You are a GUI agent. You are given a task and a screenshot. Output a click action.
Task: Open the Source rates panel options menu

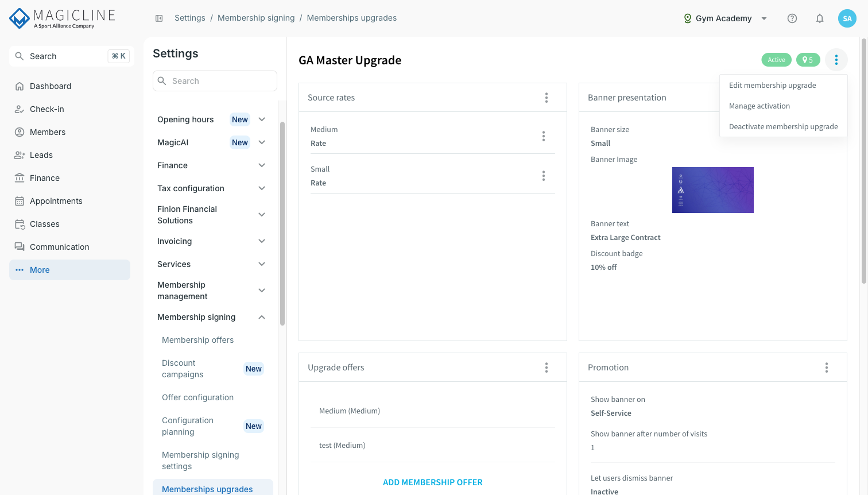(x=547, y=98)
